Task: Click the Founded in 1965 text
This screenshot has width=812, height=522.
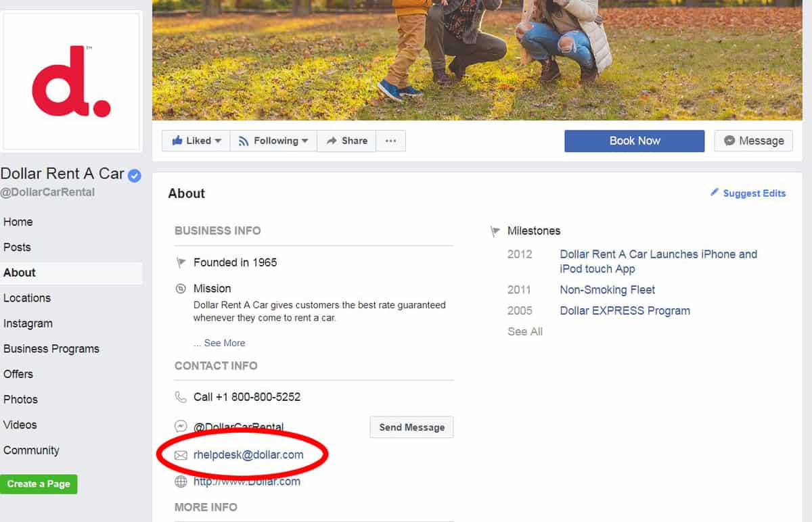Action: [235, 262]
